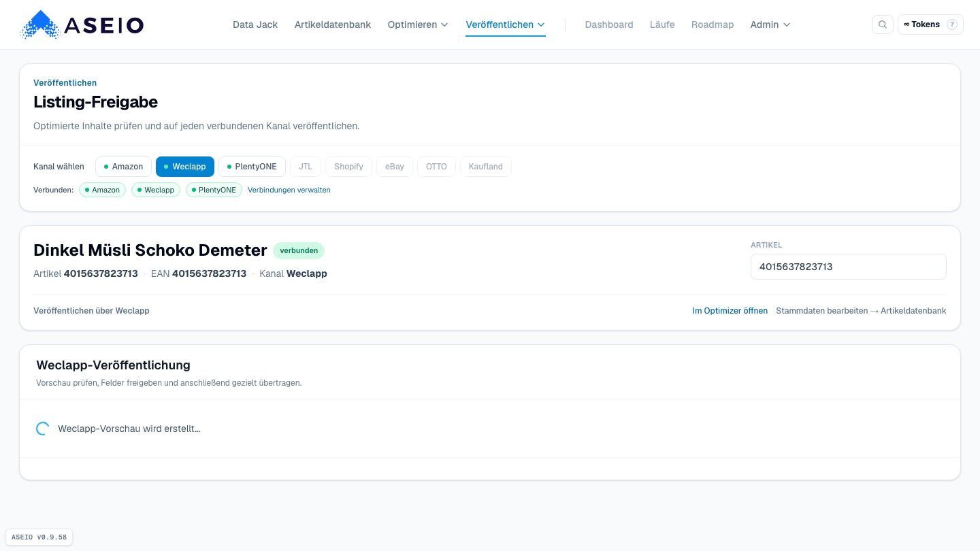
Task: Select the Kaufland channel chip
Action: tap(486, 167)
